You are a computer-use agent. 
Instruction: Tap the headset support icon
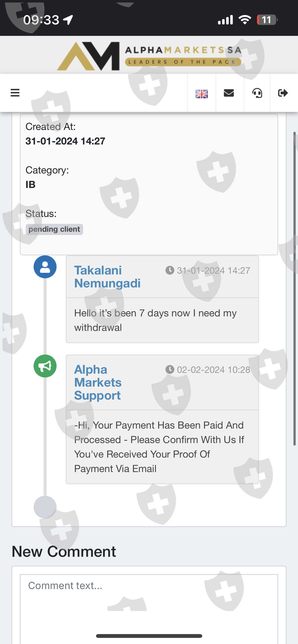(x=257, y=93)
